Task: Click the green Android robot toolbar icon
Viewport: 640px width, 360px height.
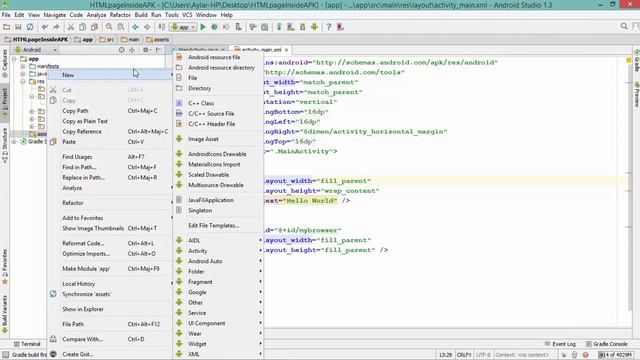Action: [314, 27]
